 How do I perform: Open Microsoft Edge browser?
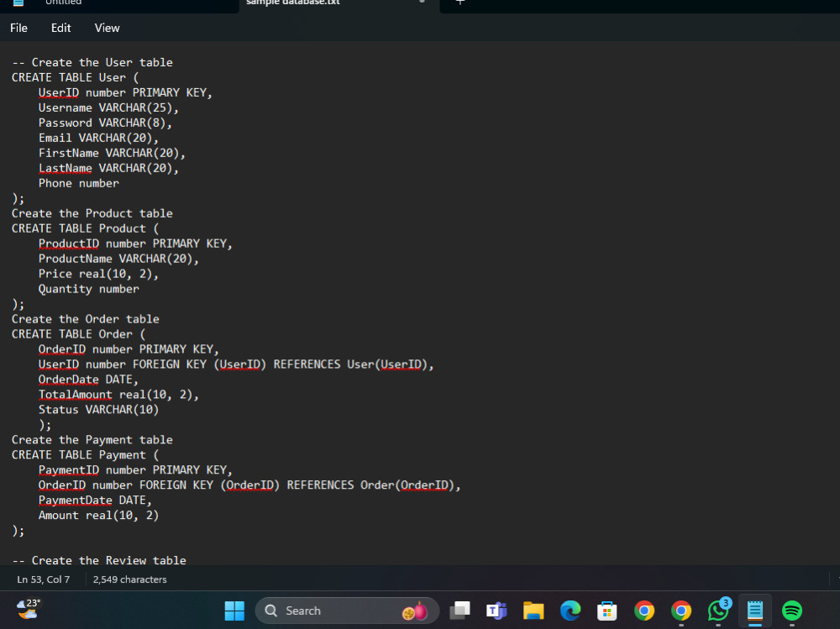570,611
